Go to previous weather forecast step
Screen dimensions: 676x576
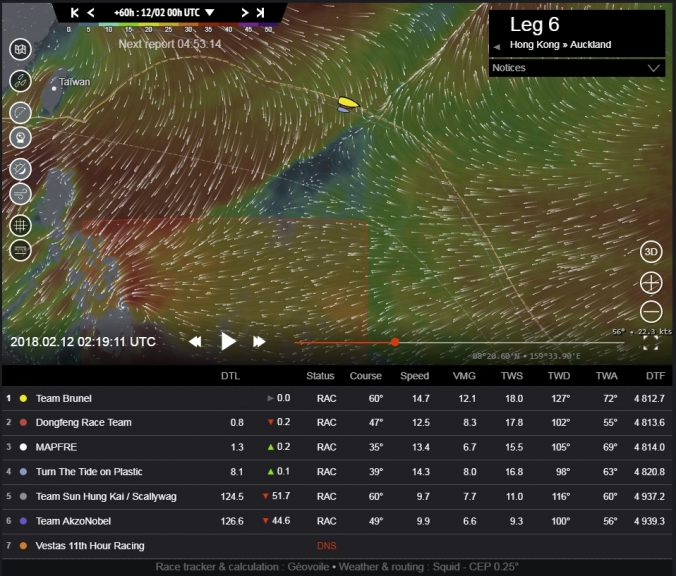pos(91,13)
